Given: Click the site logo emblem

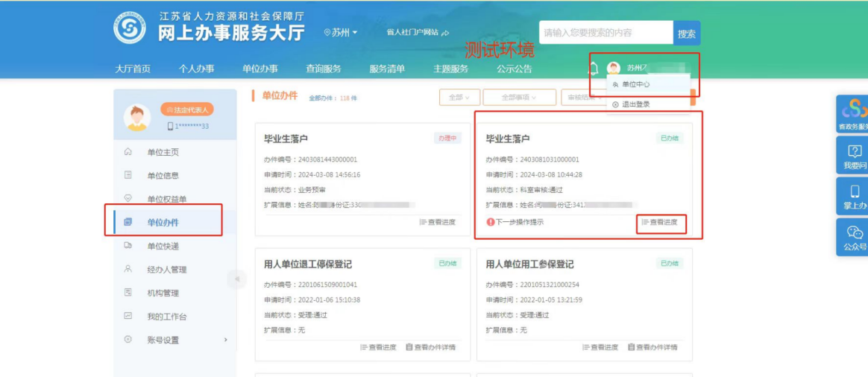Looking at the screenshot, I should (x=130, y=28).
